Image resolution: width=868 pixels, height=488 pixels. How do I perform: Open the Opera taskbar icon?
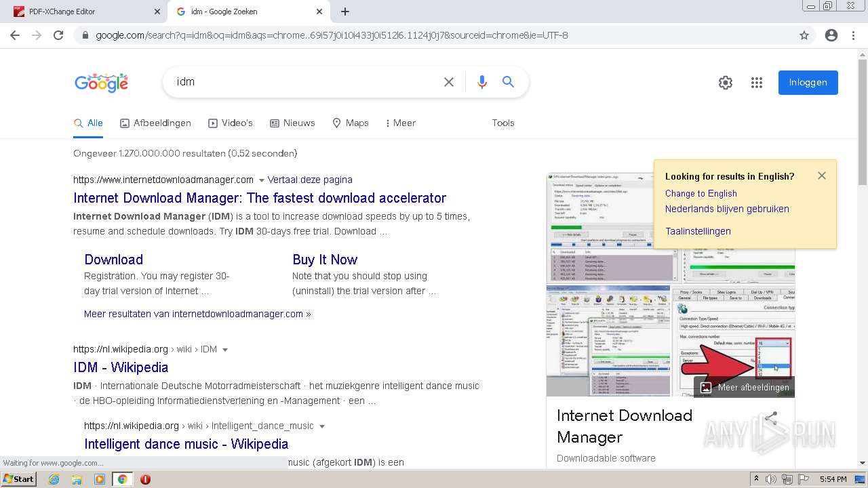pos(145,479)
